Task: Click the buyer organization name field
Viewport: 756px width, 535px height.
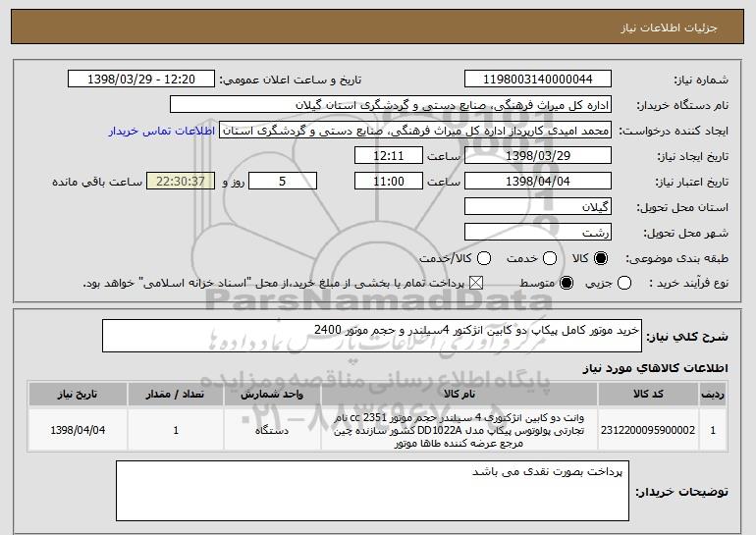Action: coord(391,105)
